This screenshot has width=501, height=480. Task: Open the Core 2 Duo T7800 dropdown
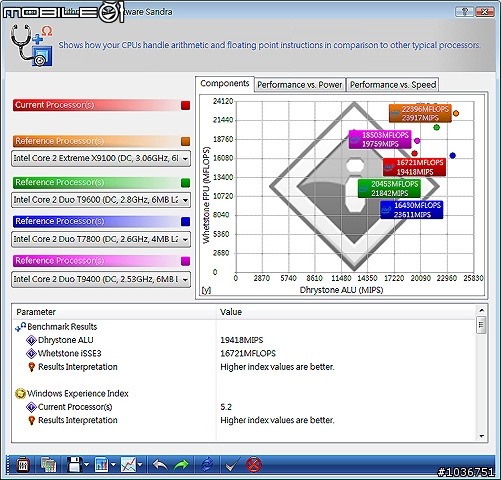(101, 239)
